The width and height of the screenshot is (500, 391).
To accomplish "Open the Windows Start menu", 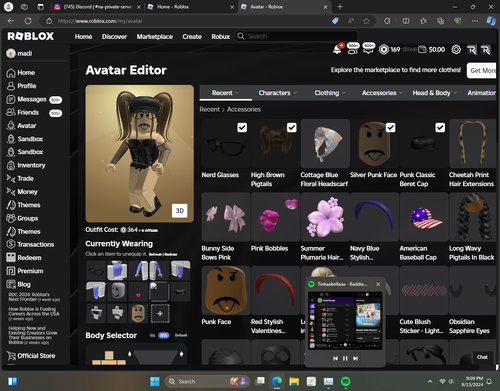I will 155,381.
